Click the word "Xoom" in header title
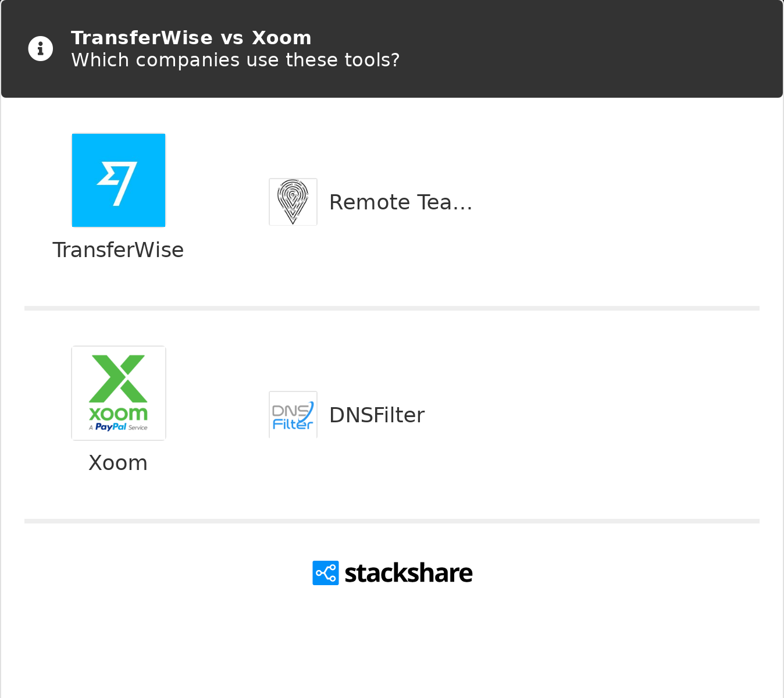Image resolution: width=784 pixels, height=698 pixels. click(281, 38)
